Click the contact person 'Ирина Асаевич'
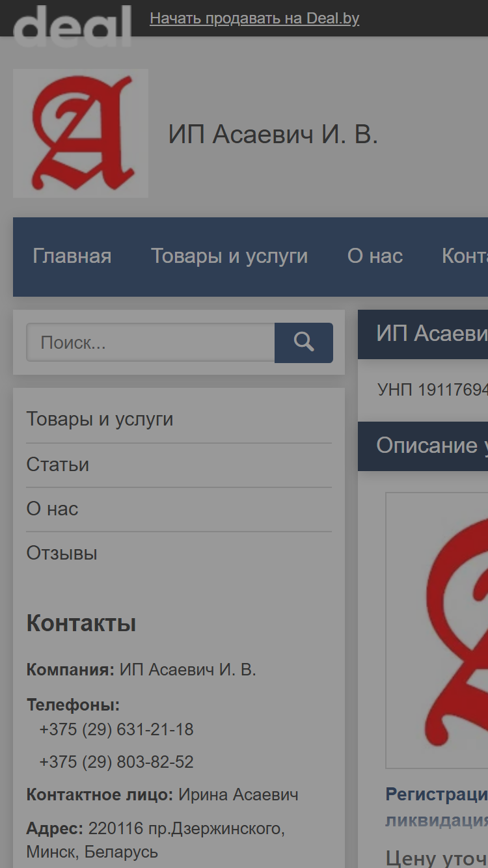 click(238, 794)
